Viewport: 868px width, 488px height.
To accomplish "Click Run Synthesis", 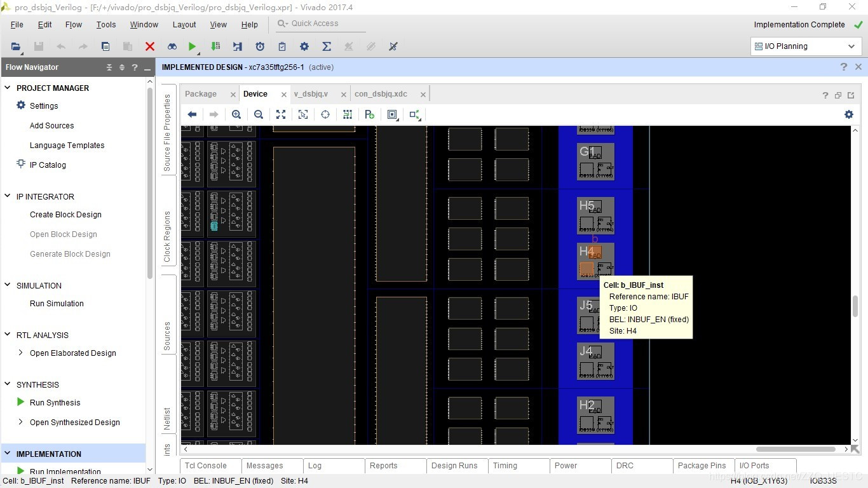I will 55,403.
